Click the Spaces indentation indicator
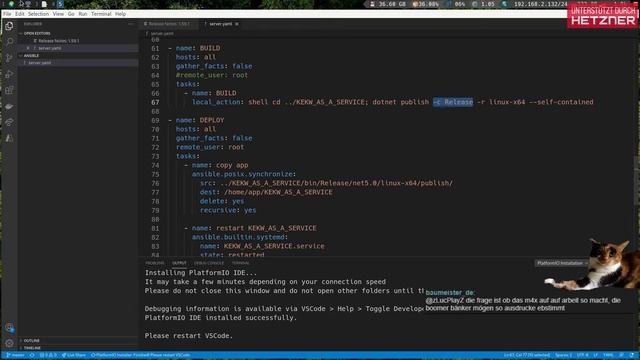This screenshot has width=640, height=360. click(x=564, y=356)
